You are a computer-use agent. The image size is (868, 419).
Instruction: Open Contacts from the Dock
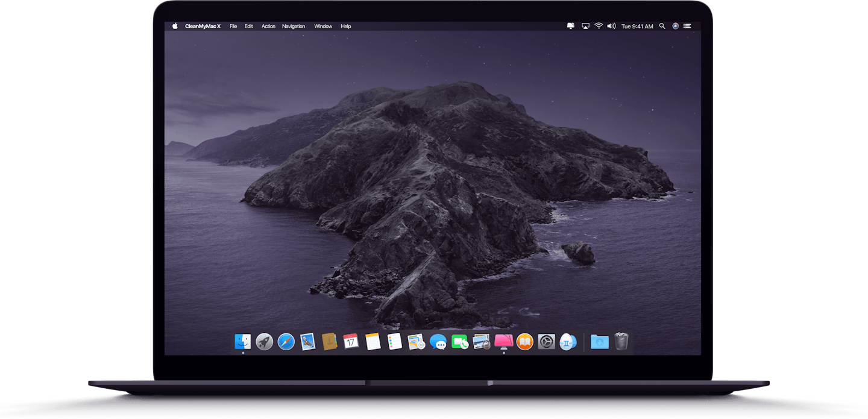[x=330, y=342]
